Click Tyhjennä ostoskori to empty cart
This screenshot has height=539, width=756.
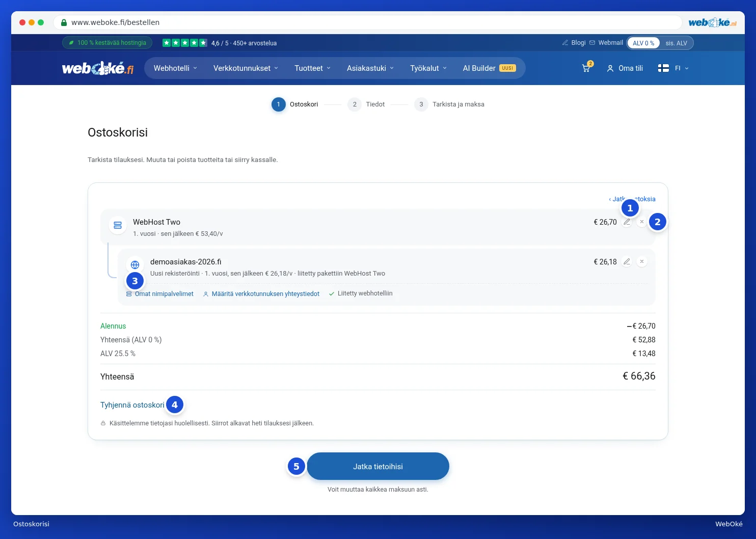(132, 405)
